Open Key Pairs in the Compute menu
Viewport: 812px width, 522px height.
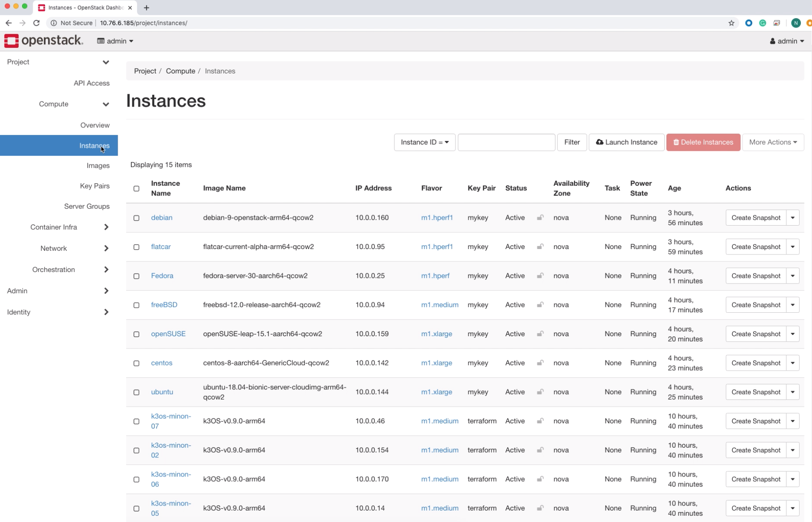[x=95, y=186]
